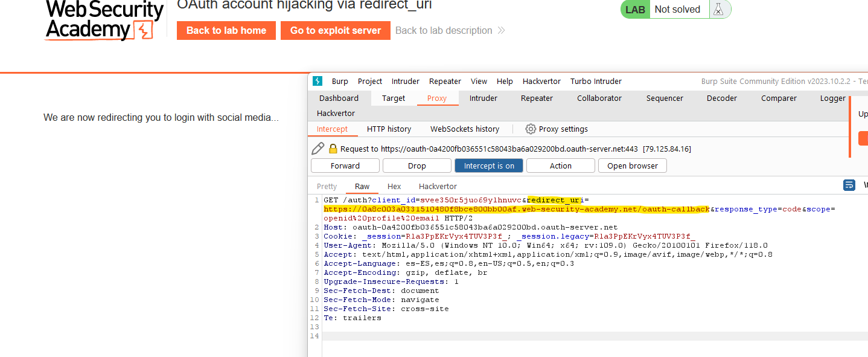This screenshot has height=357, width=868.
Task: Click the Burp Suite Community Edition window title
Action: coord(784,82)
